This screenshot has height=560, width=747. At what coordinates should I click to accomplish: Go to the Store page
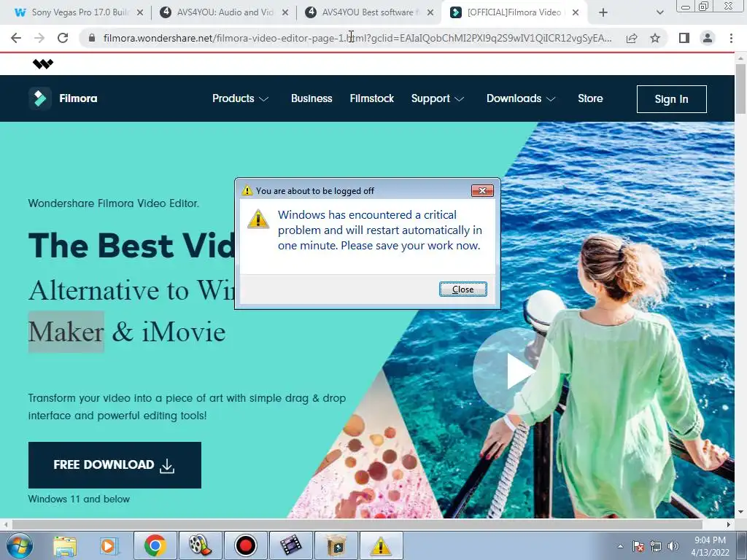pos(590,98)
